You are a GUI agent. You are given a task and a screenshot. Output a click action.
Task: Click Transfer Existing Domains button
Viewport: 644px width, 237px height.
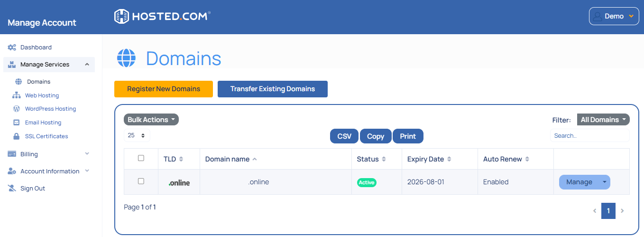pos(272,89)
